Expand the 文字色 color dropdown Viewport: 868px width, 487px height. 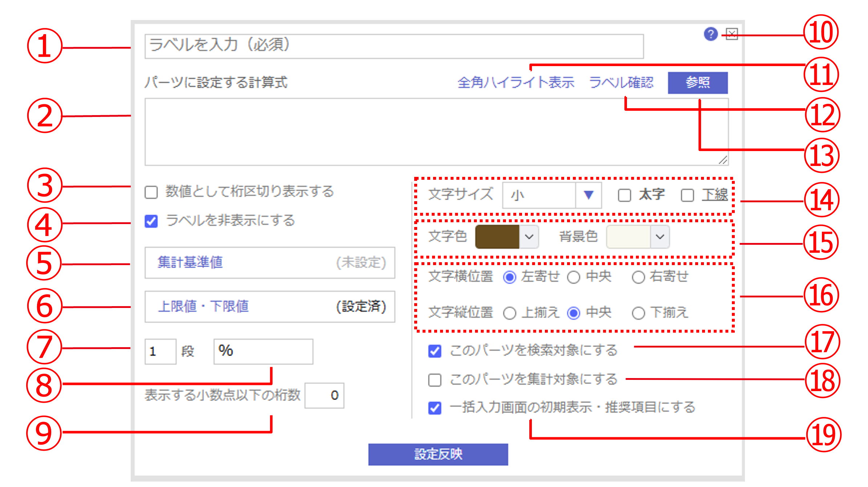529,237
